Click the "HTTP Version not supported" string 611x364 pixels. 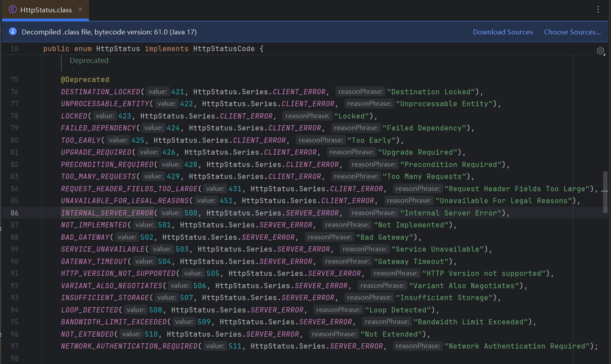(x=484, y=274)
